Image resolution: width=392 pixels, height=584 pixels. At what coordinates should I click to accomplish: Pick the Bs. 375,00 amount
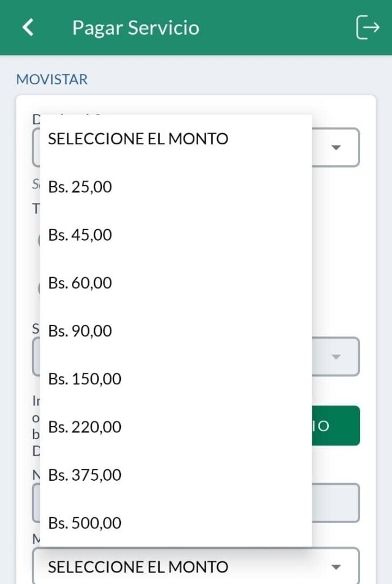(85, 474)
